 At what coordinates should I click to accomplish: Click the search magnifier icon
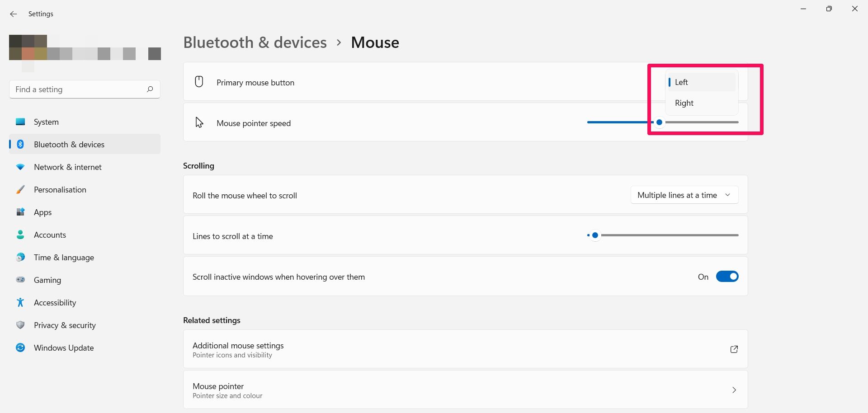(150, 89)
